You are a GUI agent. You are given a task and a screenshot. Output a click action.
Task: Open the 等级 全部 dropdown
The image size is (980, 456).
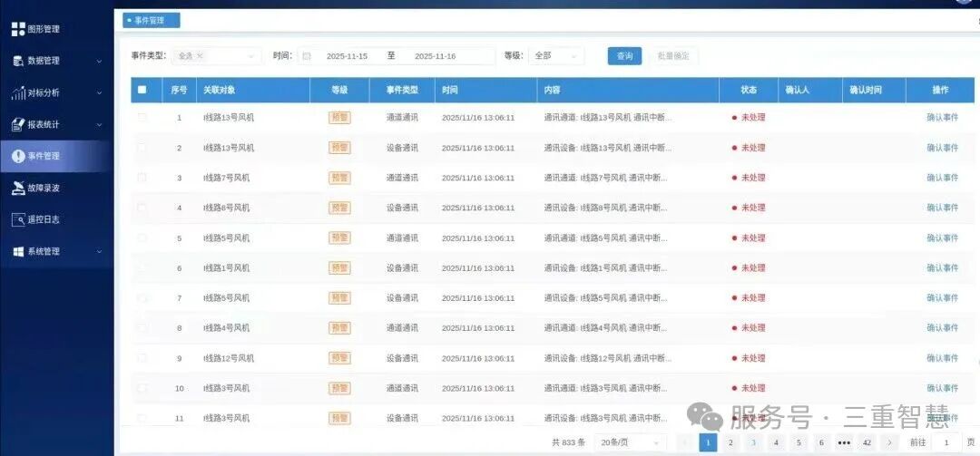coord(556,55)
